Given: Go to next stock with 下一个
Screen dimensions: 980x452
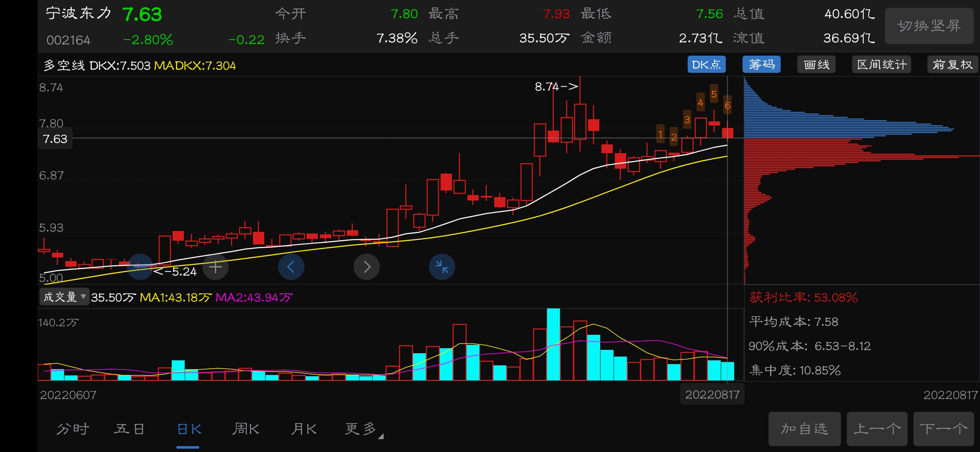Looking at the screenshot, I should click(944, 429).
